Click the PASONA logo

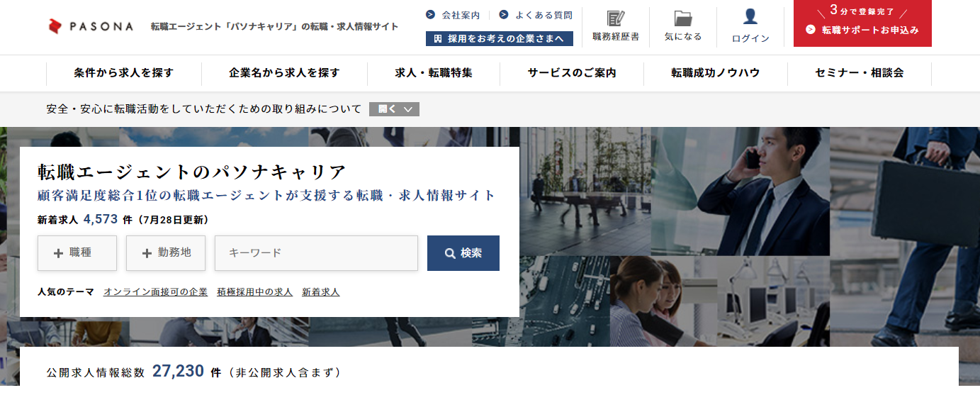pos(91,26)
